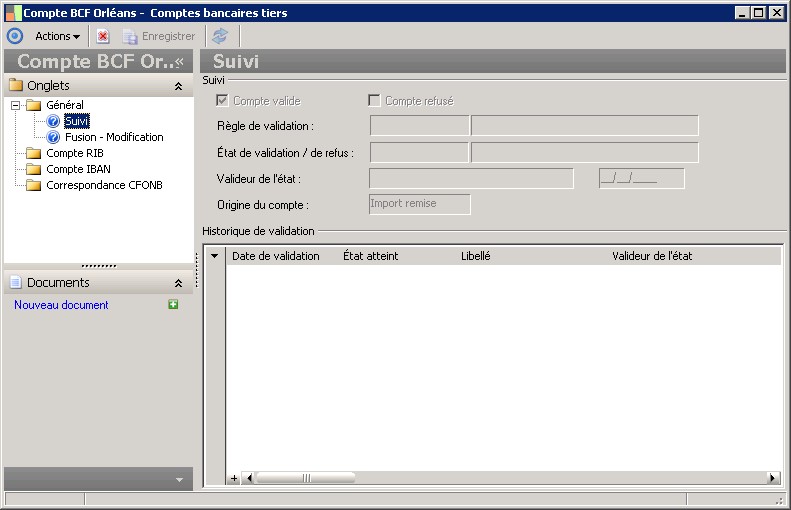Screen dimensions: 791x510
Task: Click the left panel horizontal splitter dots
Action: click(99, 266)
